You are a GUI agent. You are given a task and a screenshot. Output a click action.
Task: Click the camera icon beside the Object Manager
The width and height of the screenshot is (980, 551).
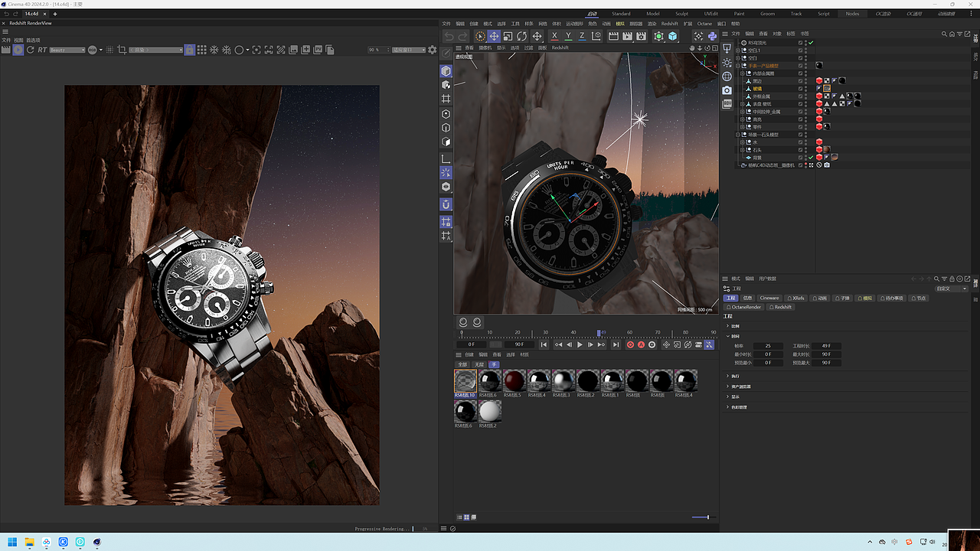(x=727, y=90)
